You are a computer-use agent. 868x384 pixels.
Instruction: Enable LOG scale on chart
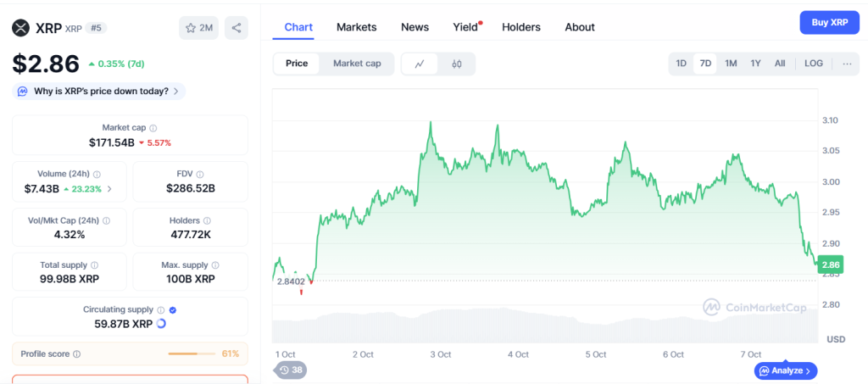813,64
